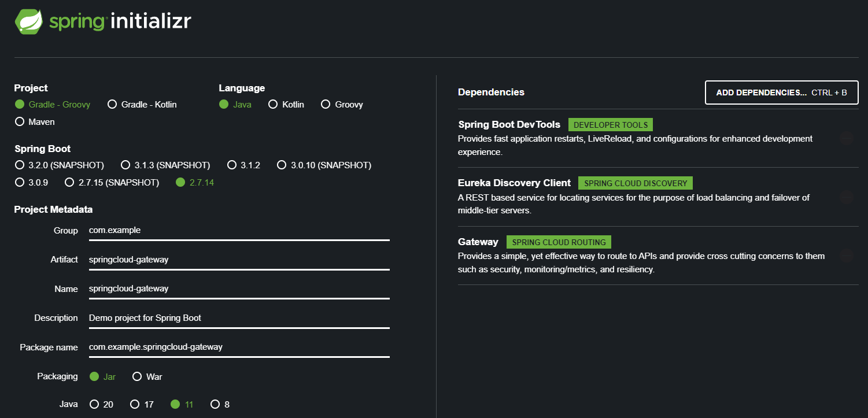Select Groovy as the language
The image size is (868, 418).
(x=342, y=105)
